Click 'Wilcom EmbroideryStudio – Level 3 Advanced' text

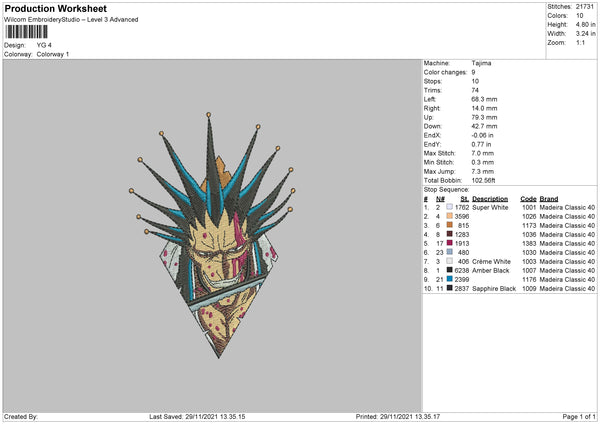tap(71, 20)
